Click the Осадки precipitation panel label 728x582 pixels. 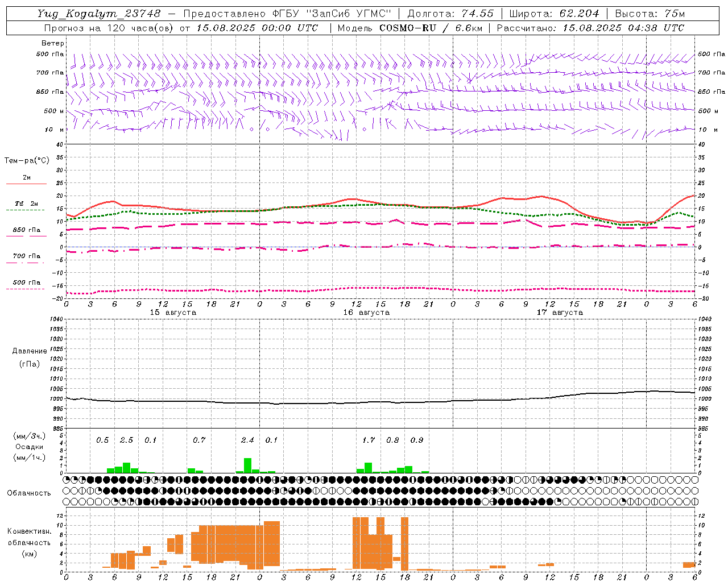pos(29,447)
